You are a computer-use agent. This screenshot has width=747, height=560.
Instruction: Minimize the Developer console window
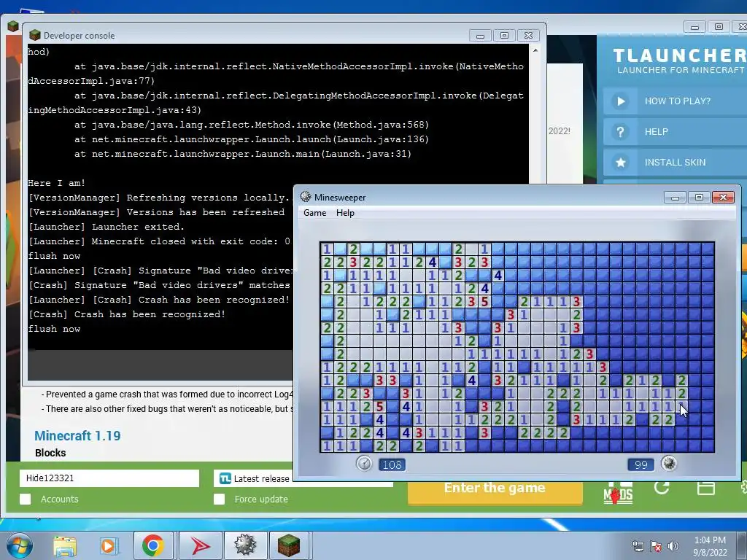click(x=480, y=36)
